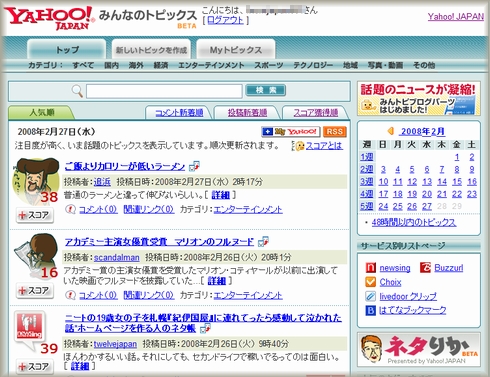Add to My Yahoo! button
490x377 pixels.
(x=290, y=132)
